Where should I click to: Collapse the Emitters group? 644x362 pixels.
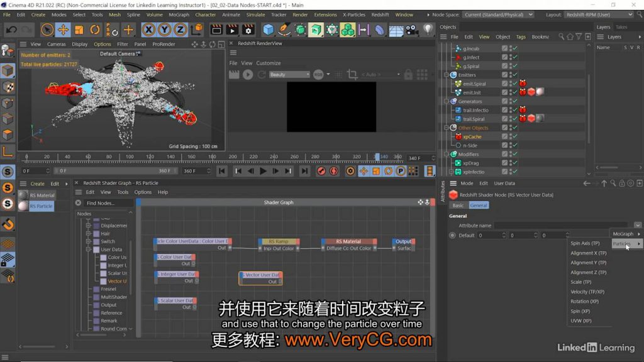coord(447,75)
